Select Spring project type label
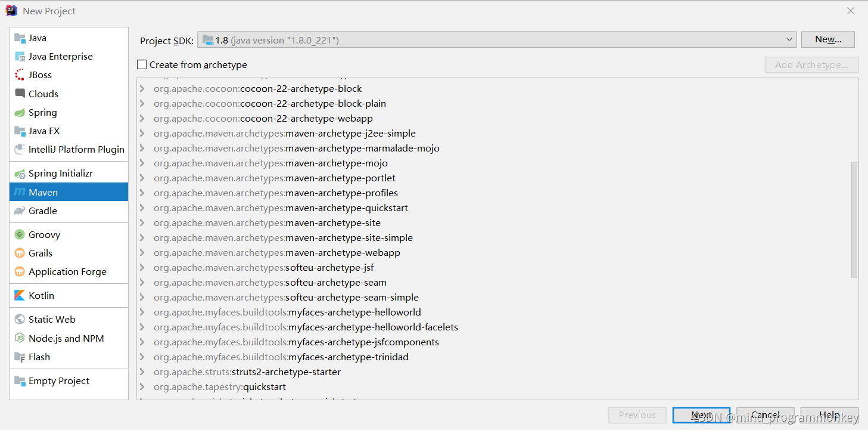Image resolution: width=868 pixels, height=430 pixels. (x=43, y=113)
